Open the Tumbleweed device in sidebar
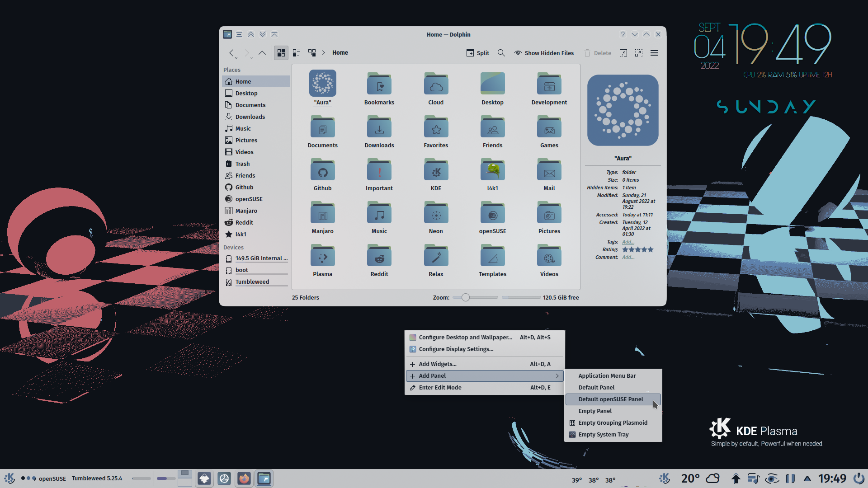Viewport: 868px width, 488px height. 256,282
